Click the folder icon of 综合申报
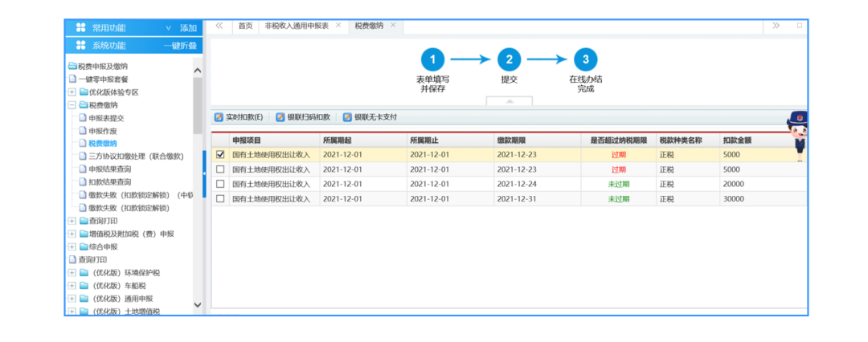 83,246
